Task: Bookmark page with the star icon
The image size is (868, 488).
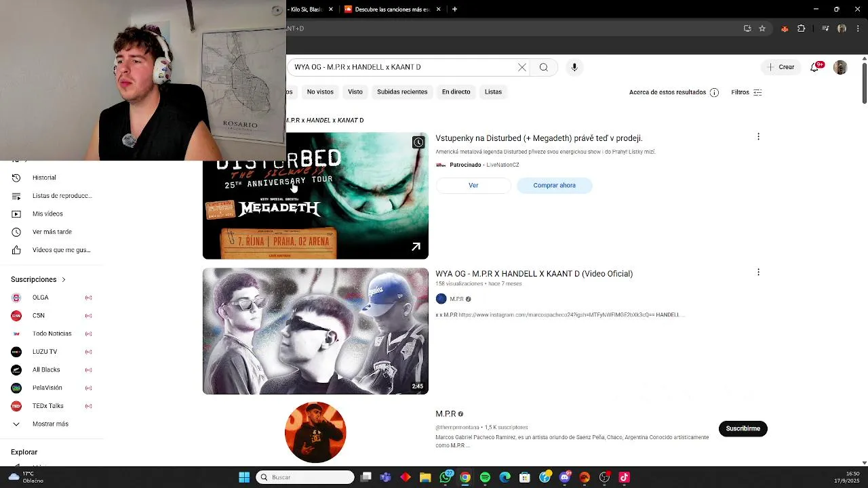Action: (762, 28)
